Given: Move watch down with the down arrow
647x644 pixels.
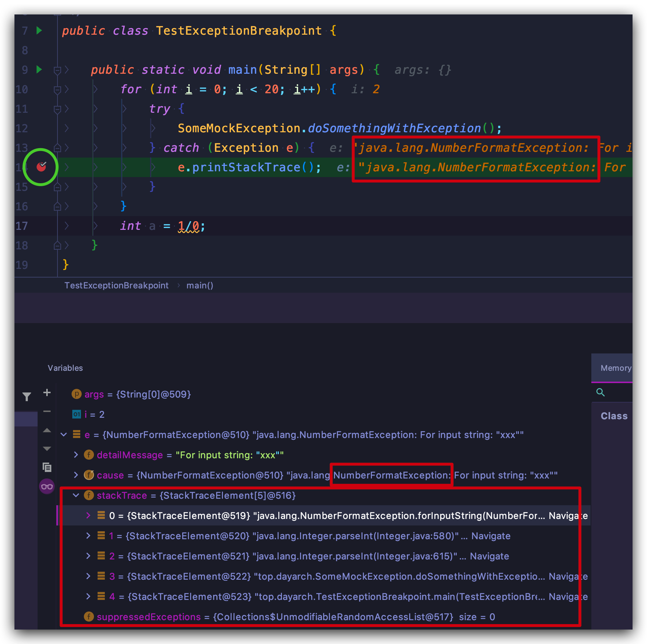Looking at the screenshot, I should pos(47,449).
